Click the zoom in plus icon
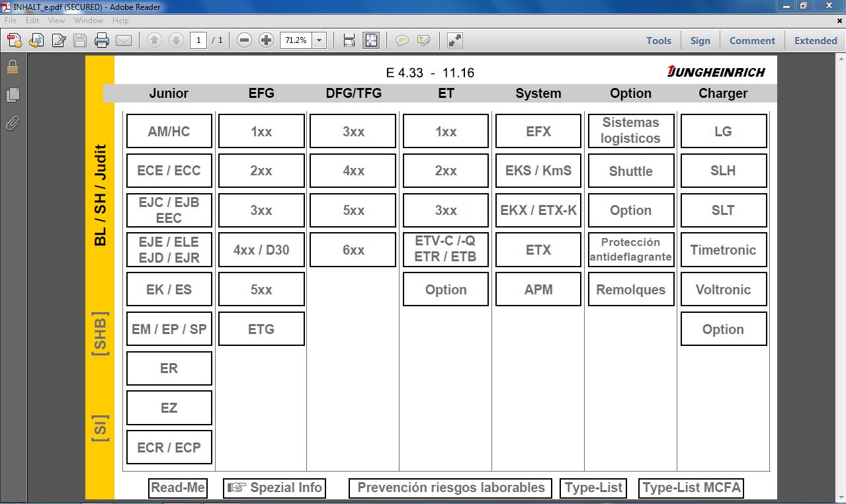Viewport: 846px width, 504px height. click(x=266, y=40)
